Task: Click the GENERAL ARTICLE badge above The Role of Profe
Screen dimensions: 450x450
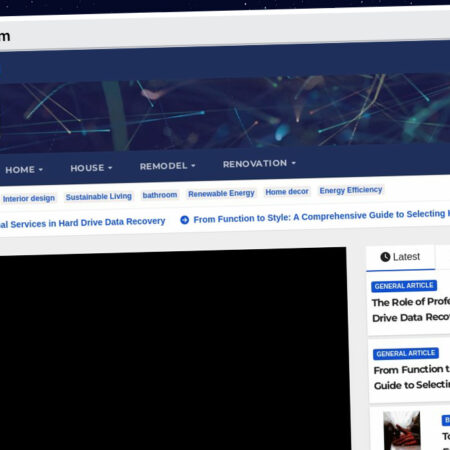Action: [404, 286]
